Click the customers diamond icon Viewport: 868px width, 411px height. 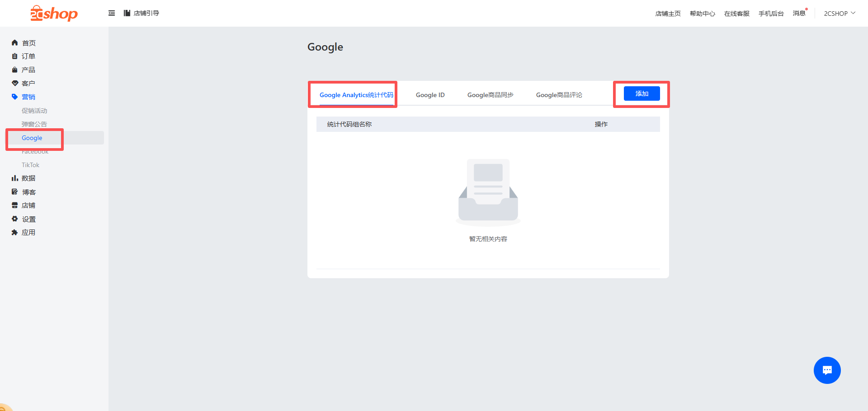[x=14, y=84]
